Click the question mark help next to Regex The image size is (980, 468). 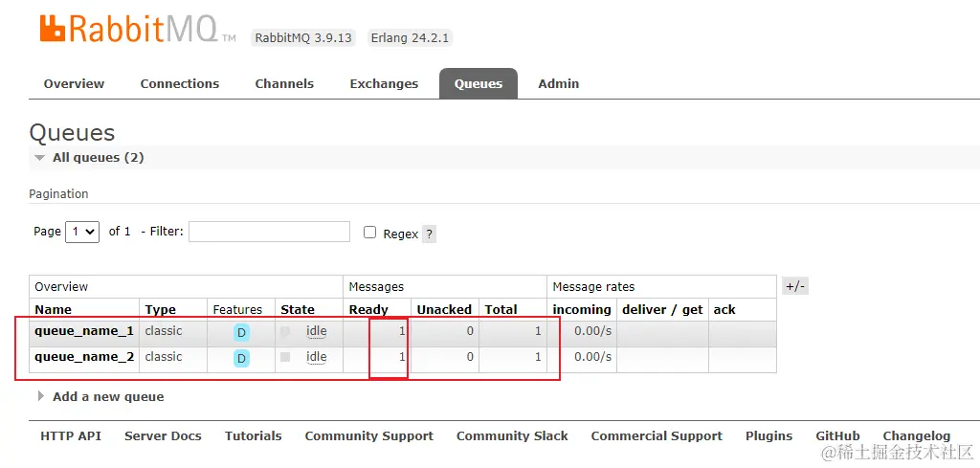tap(429, 234)
